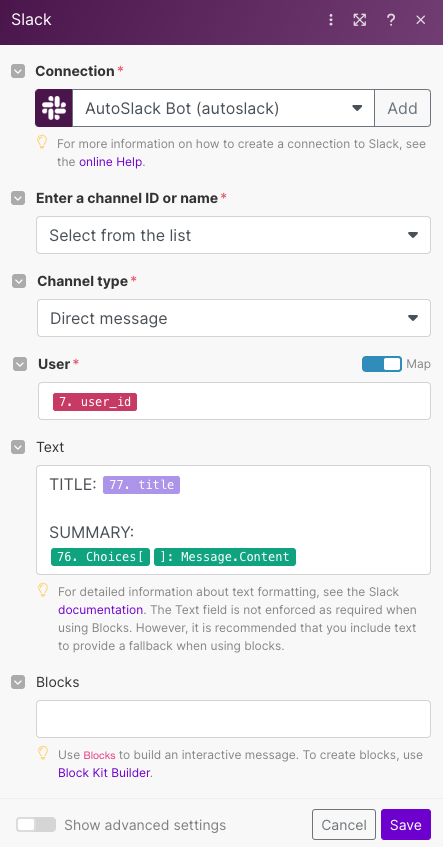Click inside the empty Blocks input field

coord(233,719)
